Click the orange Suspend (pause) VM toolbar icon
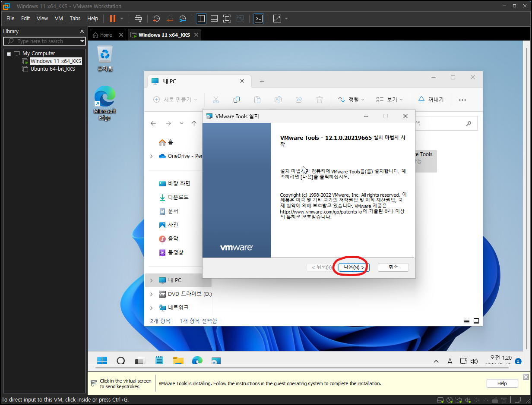The image size is (532, 405). [113, 19]
